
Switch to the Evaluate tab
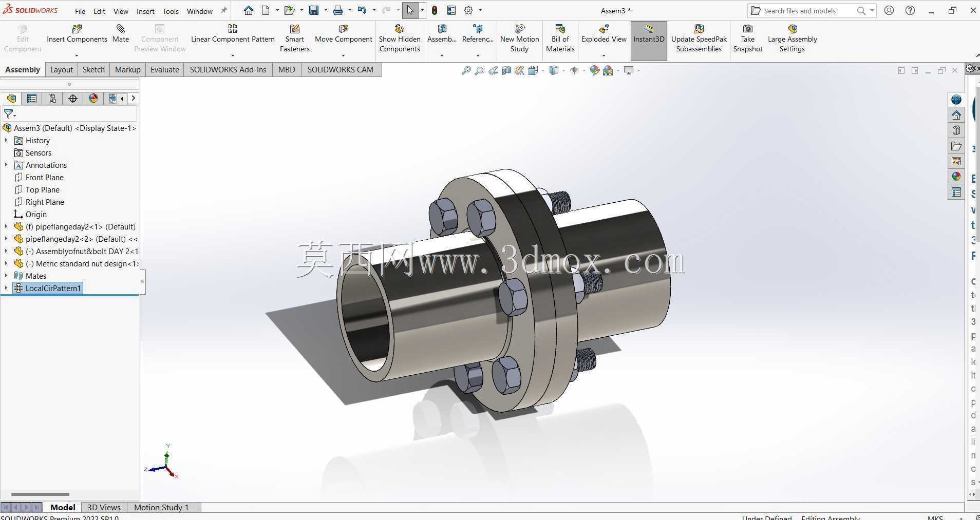coord(164,70)
